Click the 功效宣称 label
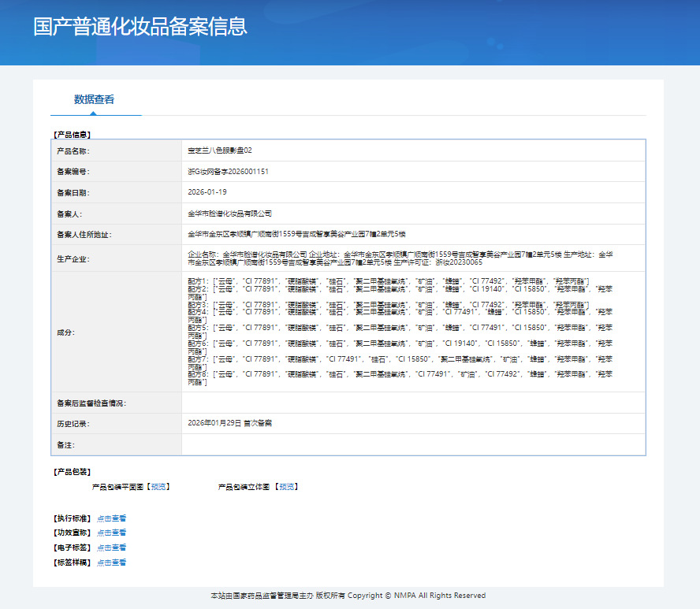Screen dimensions: 700x609 pos(72,533)
